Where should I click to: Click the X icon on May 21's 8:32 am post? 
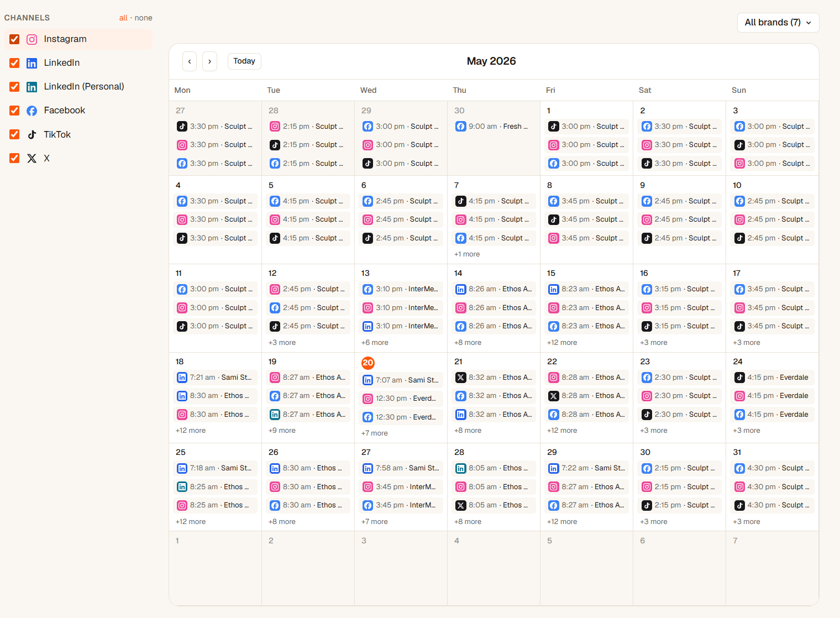pyautogui.click(x=460, y=378)
